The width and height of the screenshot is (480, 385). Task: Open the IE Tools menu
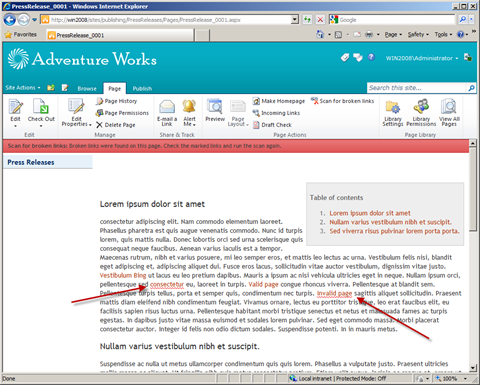pos(443,34)
